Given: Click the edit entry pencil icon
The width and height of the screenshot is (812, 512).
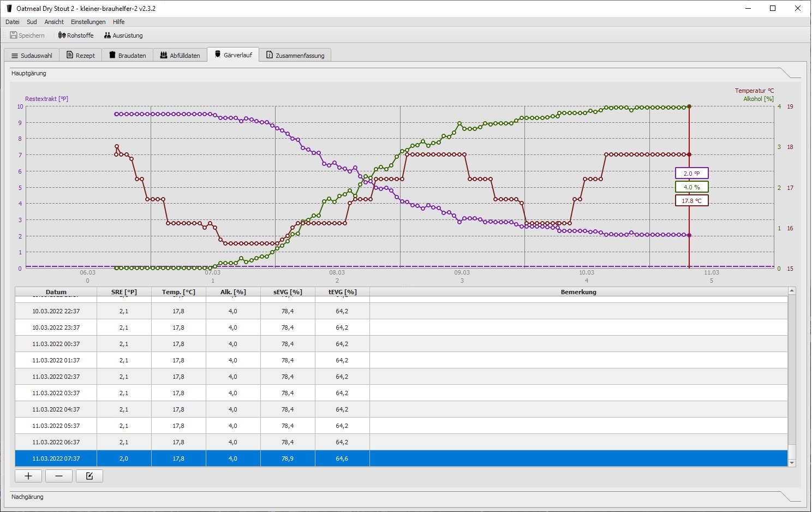Looking at the screenshot, I should 89,476.
